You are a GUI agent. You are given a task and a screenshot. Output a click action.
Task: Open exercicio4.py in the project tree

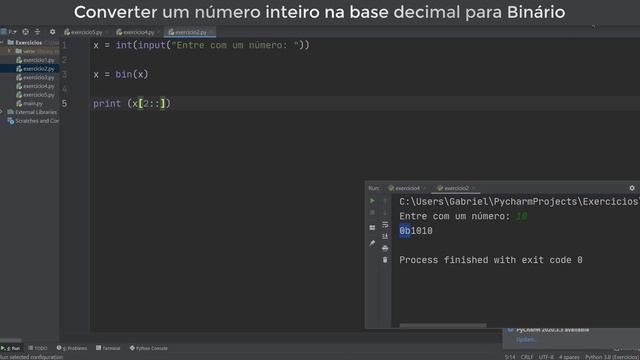pyautogui.click(x=35, y=86)
